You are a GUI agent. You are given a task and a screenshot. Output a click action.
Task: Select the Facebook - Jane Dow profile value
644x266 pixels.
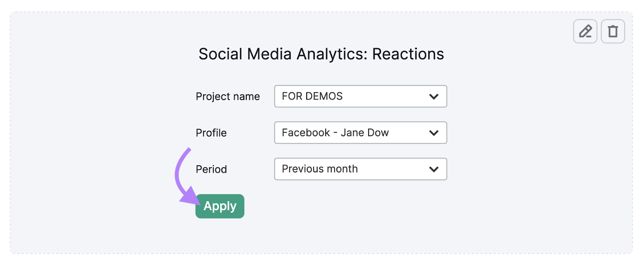tap(335, 133)
